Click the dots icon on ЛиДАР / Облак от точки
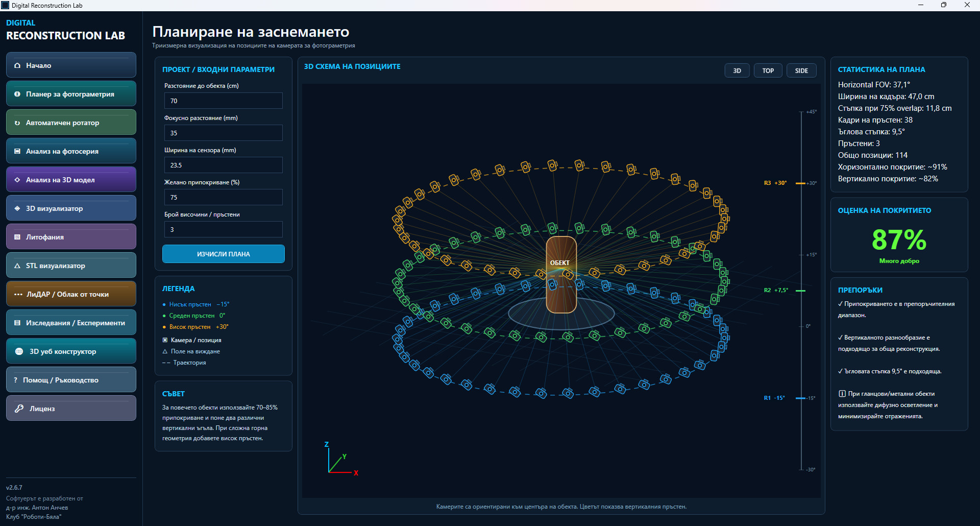Viewport: 980px width, 526px height. [18, 294]
